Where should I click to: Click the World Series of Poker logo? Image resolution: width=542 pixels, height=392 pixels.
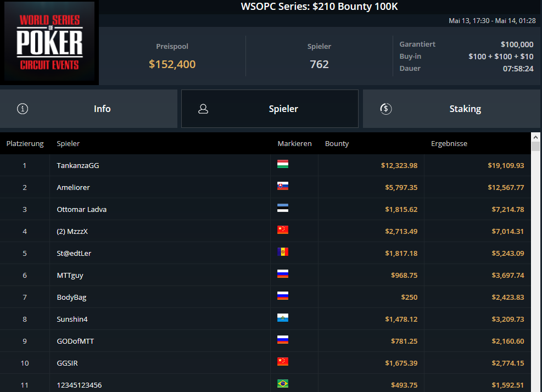coord(49,42)
